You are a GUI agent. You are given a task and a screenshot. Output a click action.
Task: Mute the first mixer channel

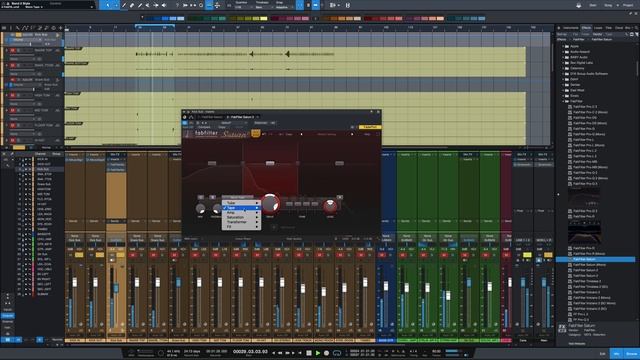70,255
